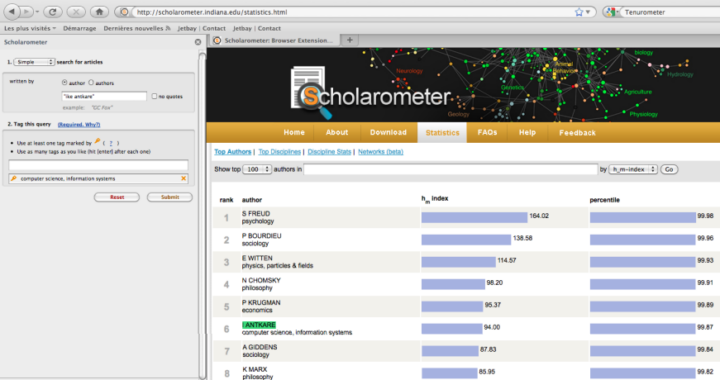Open the Networks (beta) link
Viewport: 720px width, 380px height.
pos(381,151)
